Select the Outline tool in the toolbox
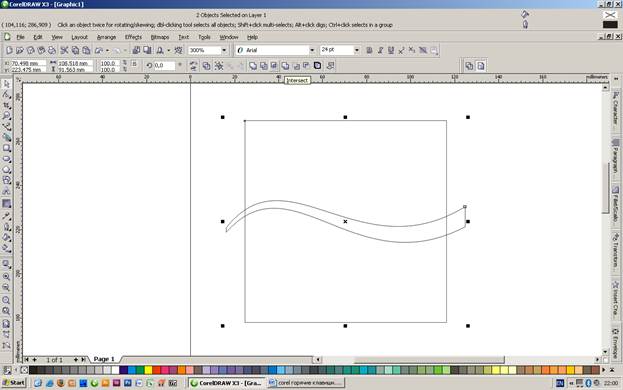The width and height of the screenshot is (623, 390). pos(6,227)
